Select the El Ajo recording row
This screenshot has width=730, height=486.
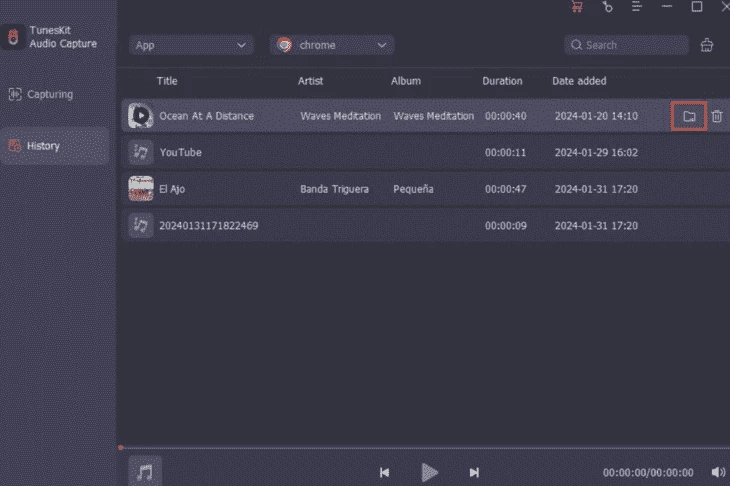400,188
